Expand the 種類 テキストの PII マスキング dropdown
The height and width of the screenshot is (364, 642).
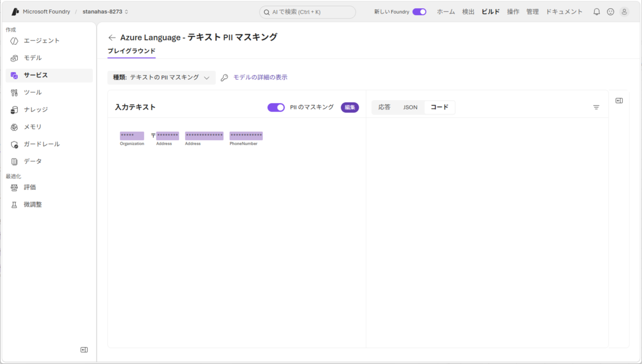click(x=161, y=77)
